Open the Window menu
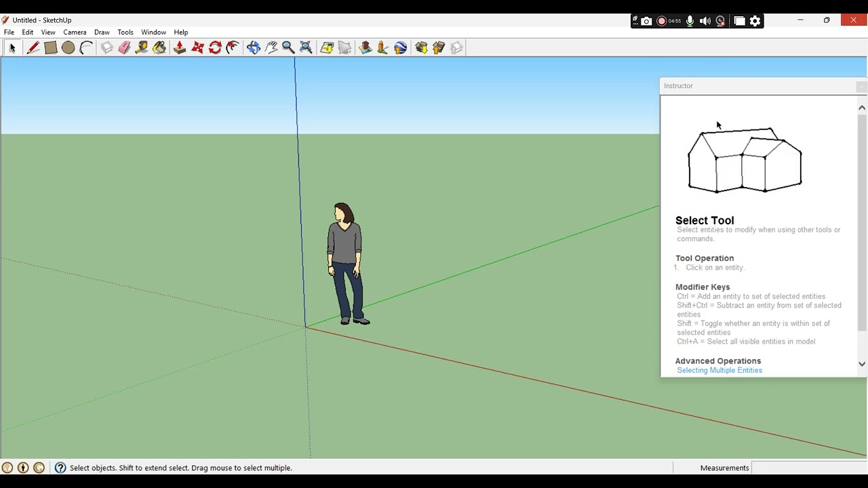Screen dimensions: 868x488 tap(153, 32)
